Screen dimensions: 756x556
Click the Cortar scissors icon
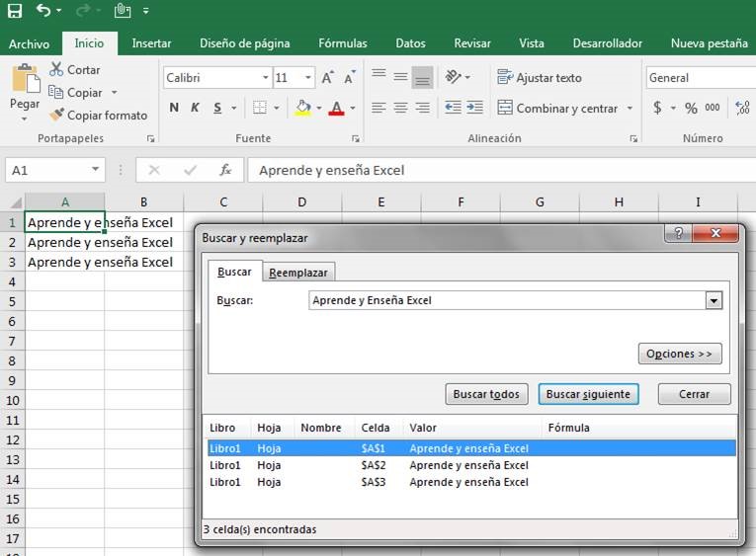(56, 69)
